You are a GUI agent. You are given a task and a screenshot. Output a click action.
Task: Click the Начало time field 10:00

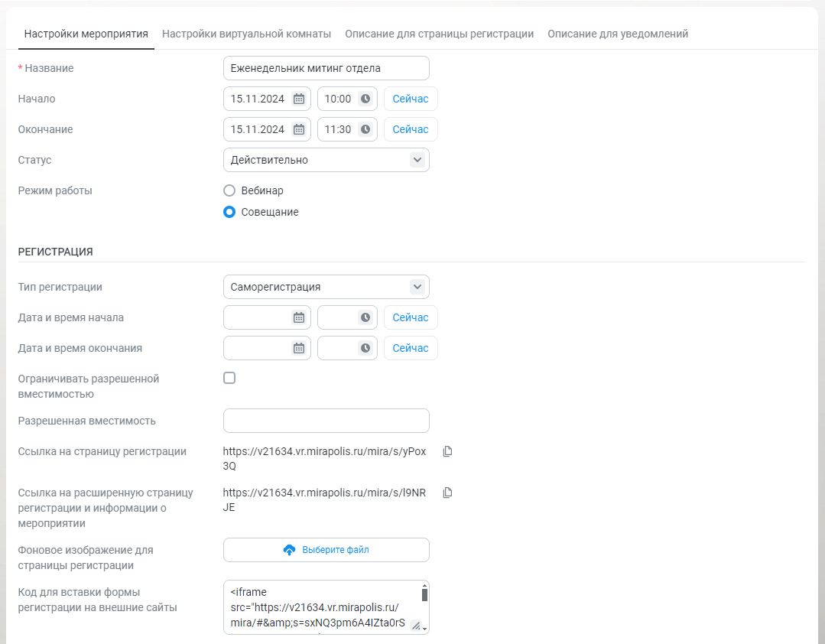point(347,99)
